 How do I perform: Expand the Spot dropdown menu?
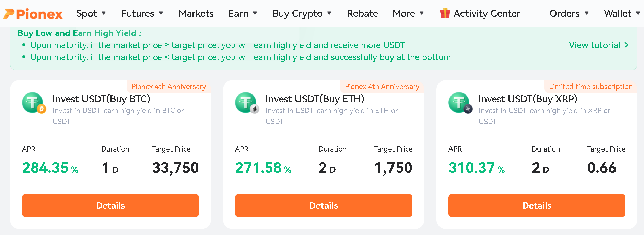tap(91, 13)
